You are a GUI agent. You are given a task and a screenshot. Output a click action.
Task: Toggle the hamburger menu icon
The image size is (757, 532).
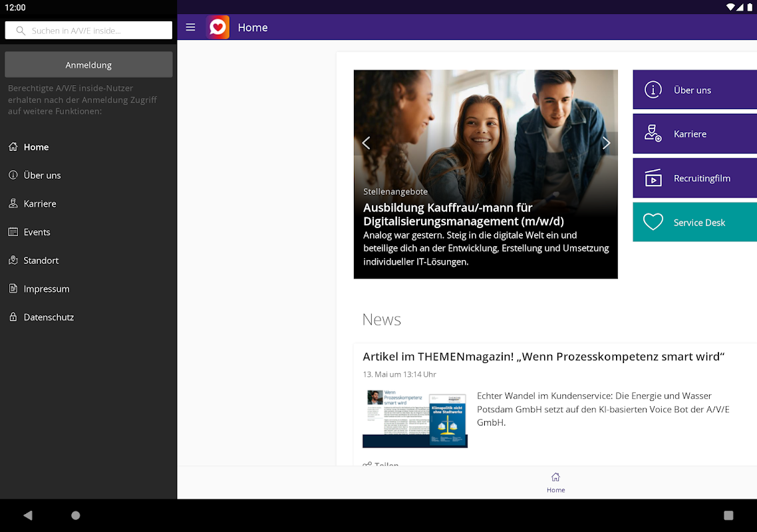190,27
